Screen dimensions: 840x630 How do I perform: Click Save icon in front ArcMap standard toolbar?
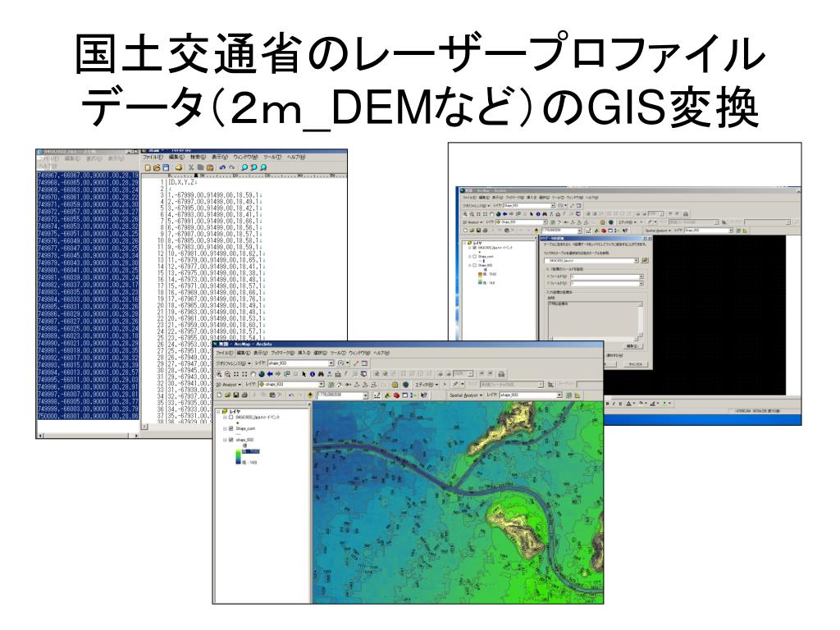pyautogui.click(x=235, y=395)
